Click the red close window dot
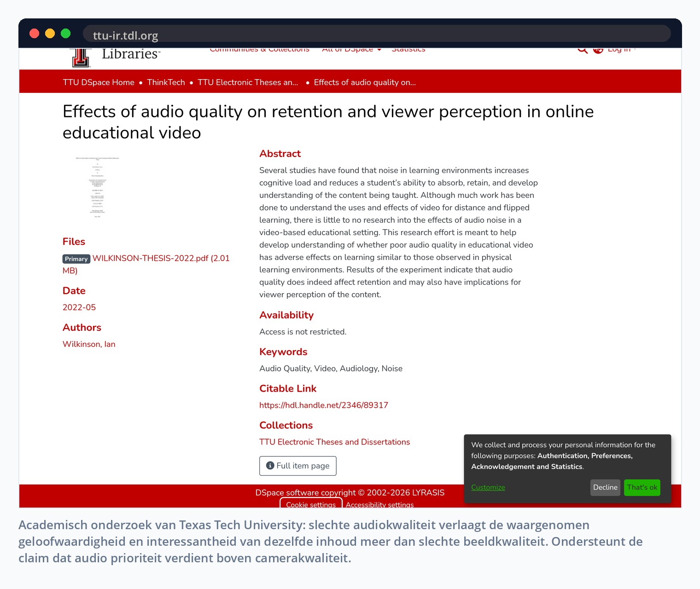 click(x=34, y=33)
